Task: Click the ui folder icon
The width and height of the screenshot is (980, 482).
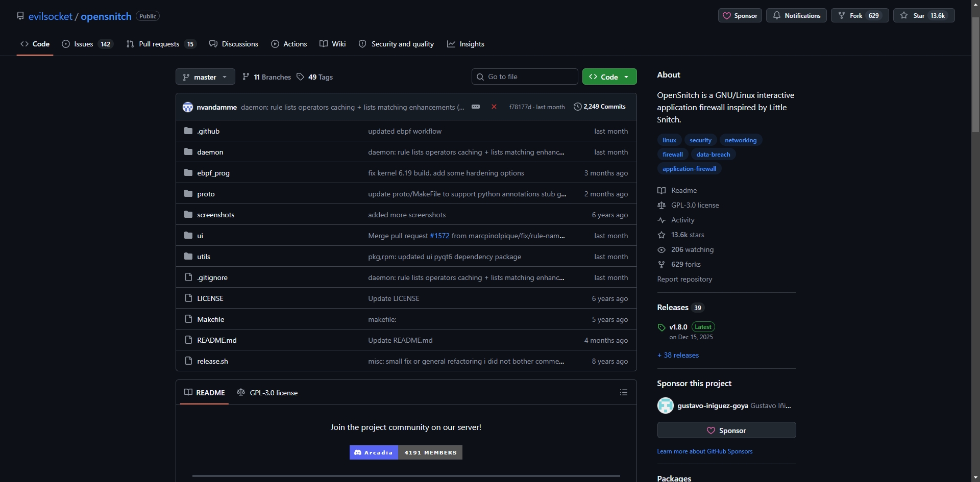Action: (188, 236)
